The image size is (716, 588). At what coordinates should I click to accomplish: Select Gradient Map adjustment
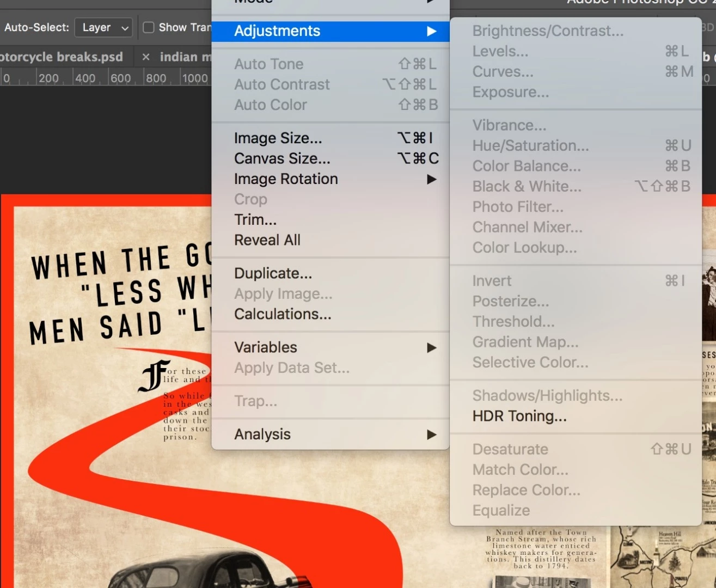pyautogui.click(x=576, y=342)
